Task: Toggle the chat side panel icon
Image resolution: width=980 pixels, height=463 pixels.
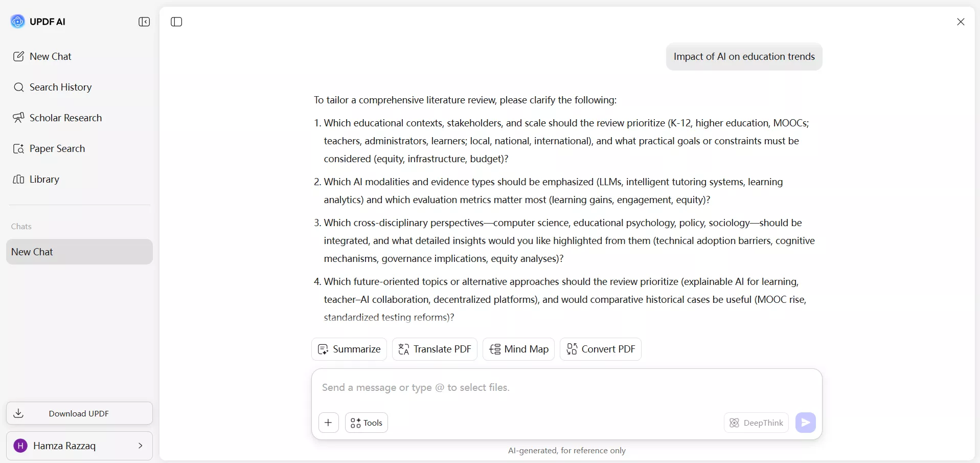Action: [x=176, y=21]
